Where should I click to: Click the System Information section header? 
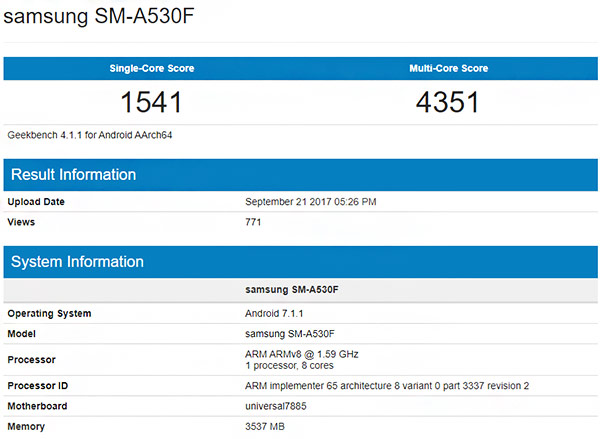[x=300, y=262]
